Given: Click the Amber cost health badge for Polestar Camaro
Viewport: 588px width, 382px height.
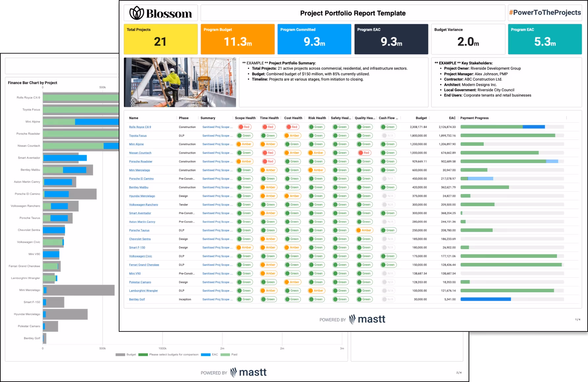Looking at the screenshot, I should (292, 282).
